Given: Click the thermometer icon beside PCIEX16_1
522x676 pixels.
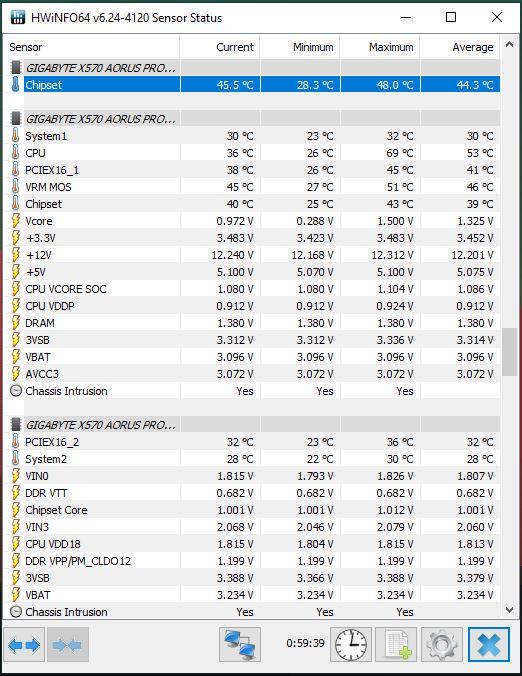Looking at the screenshot, I should coord(16,170).
